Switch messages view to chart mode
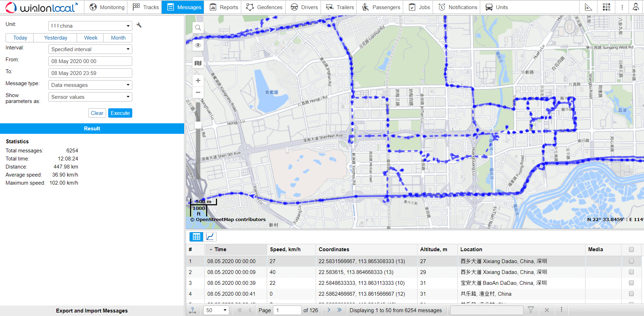Viewport: 644px width, 316px height. (210, 236)
